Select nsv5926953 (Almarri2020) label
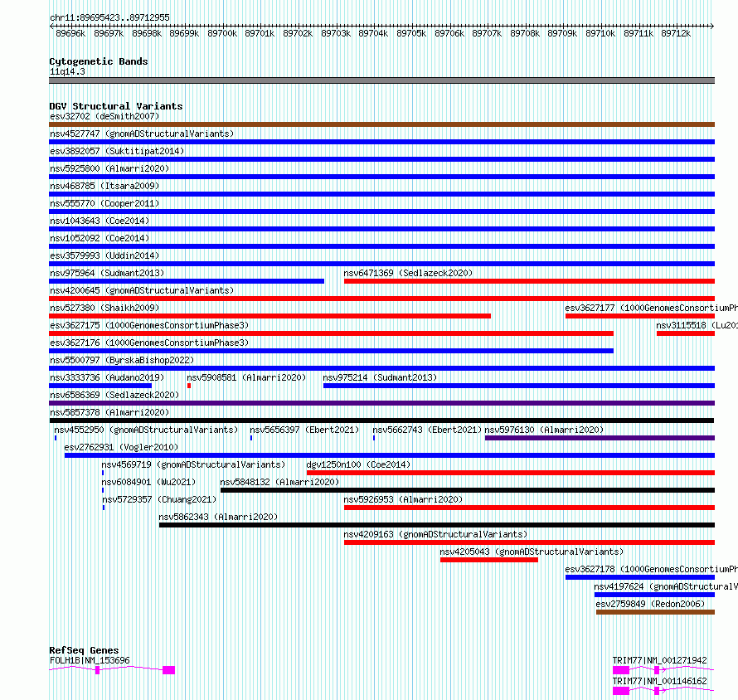The width and height of the screenshot is (738, 700). (x=403, y=499)
